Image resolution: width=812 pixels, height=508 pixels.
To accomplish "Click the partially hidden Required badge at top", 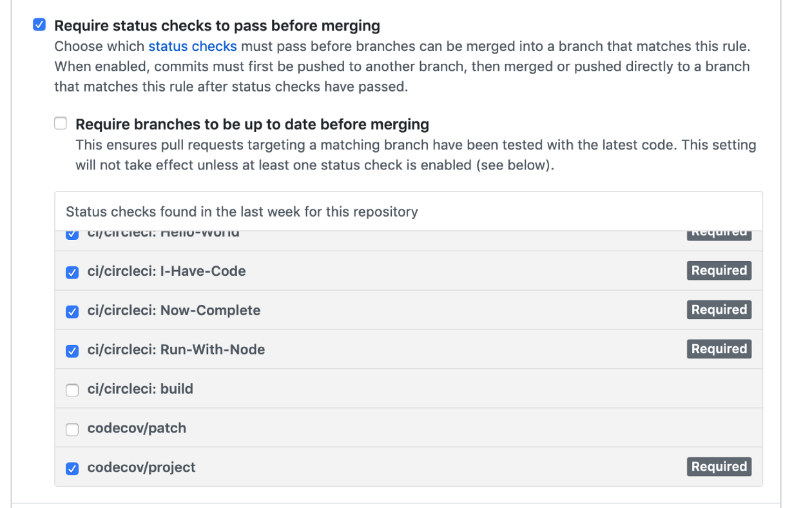I will click(x=719, y=231).
